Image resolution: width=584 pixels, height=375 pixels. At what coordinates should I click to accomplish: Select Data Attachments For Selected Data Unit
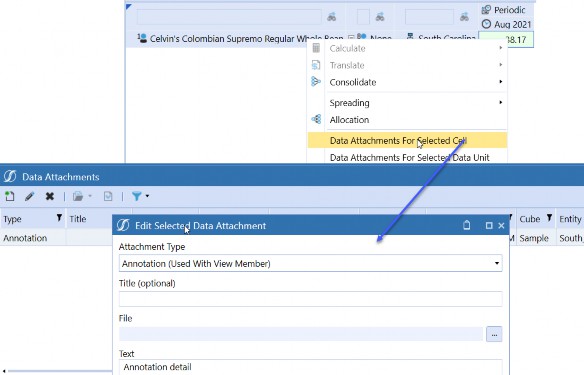coord(407,157)
